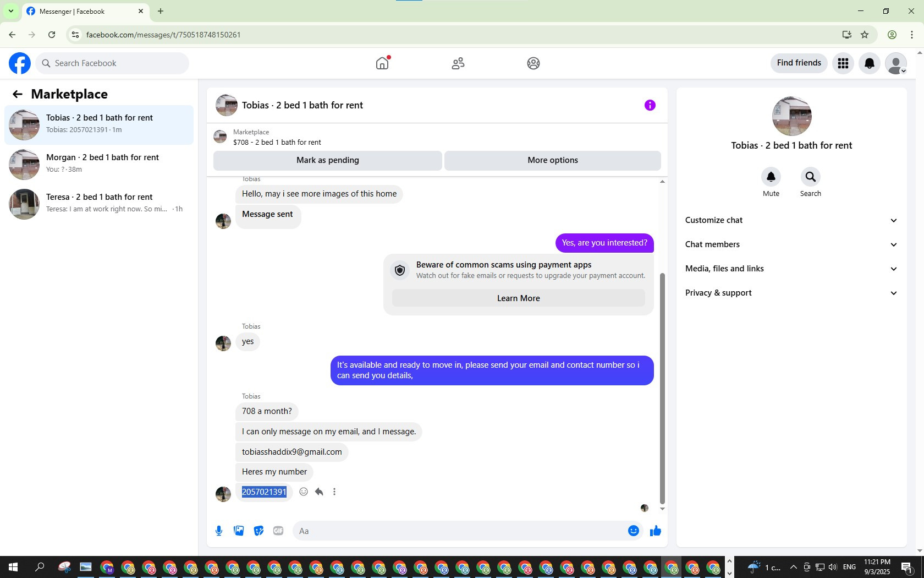Go back from Marketplace chats
Screen dimensions: 924x578
click(18, 94)
